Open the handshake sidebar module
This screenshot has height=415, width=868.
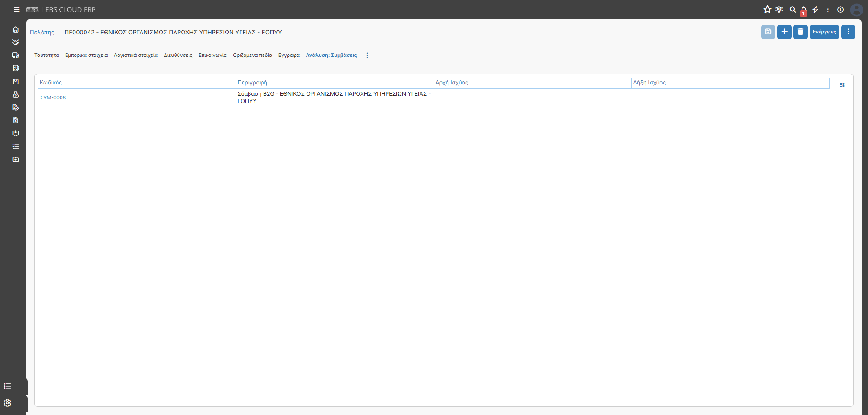click(x=15, y=42)
